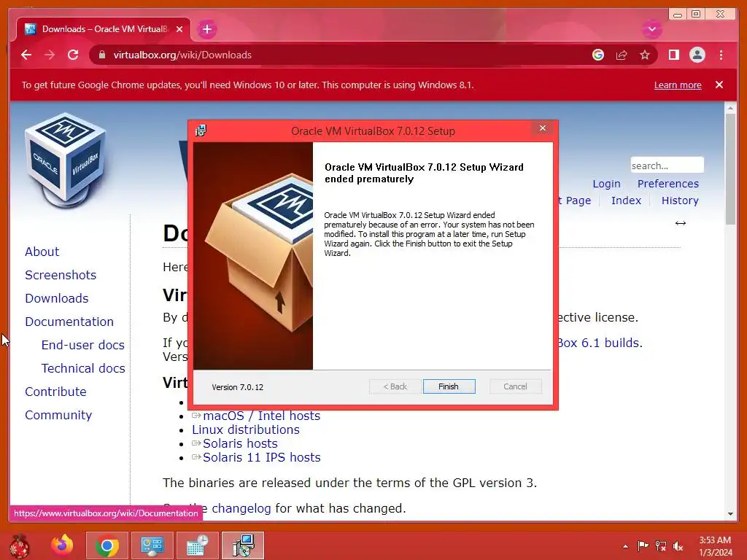The image size is (747, 560).
Task: Open the tab search chevron dropdown
Action: tap(651, 29)
